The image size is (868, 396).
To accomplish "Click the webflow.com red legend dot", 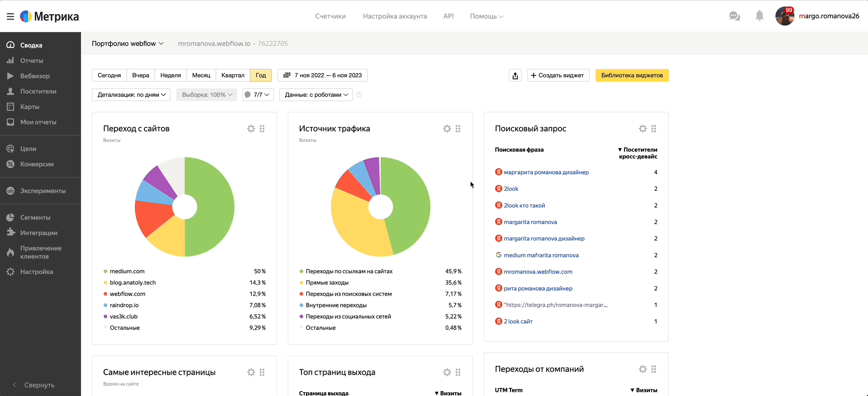I will (105, 294).
